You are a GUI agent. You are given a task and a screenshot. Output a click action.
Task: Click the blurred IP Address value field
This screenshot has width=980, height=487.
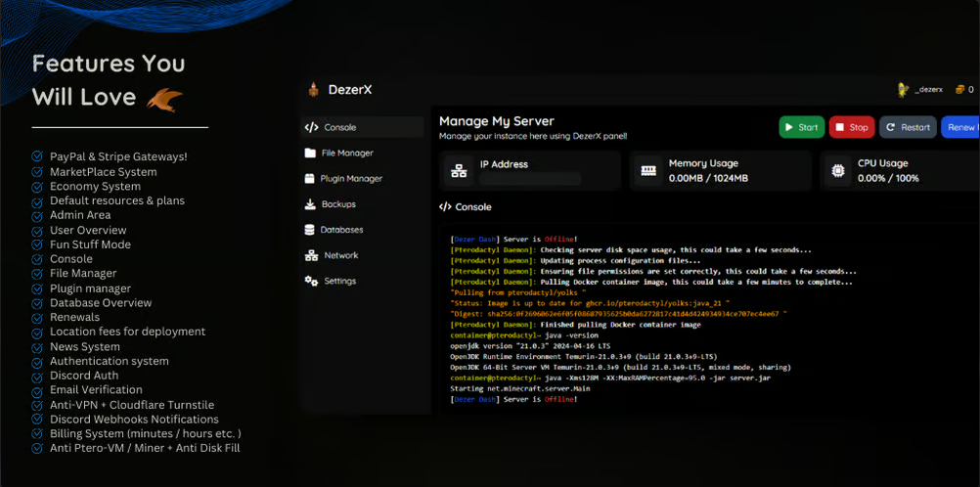[x=531, y=179]
